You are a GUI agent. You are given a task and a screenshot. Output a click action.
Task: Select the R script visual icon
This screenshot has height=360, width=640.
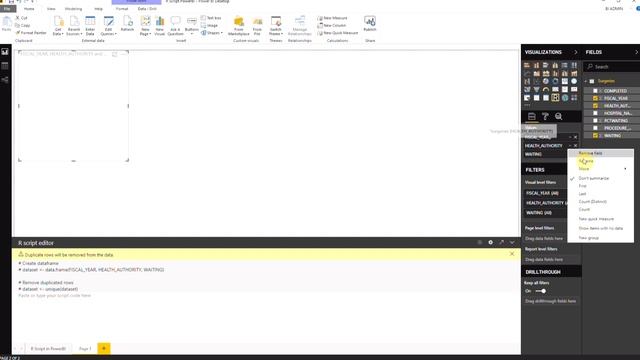pos(555,98)
